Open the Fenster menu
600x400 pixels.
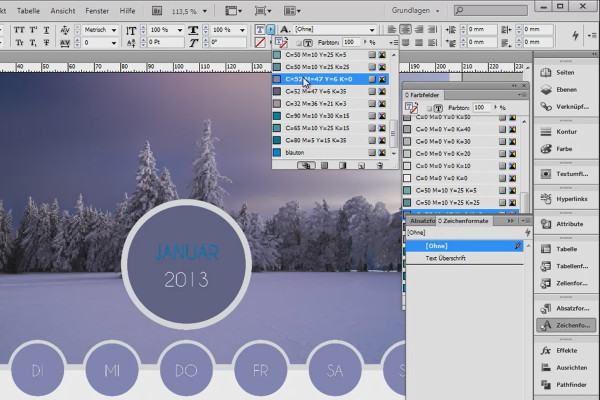coord(97,11)
